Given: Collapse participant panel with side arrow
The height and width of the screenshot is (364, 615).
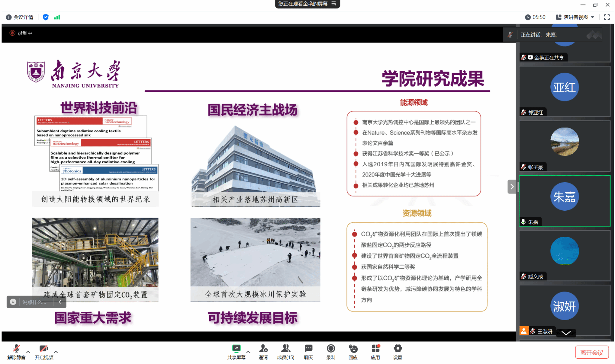Looking at the screenshot, I should click(x=512, y=187).
